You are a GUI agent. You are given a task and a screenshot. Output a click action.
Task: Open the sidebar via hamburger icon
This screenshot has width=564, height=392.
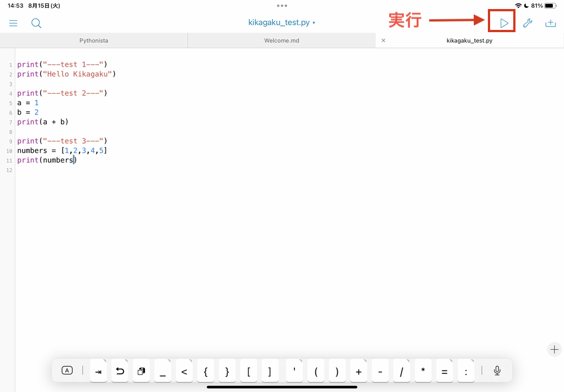(14, 23)
